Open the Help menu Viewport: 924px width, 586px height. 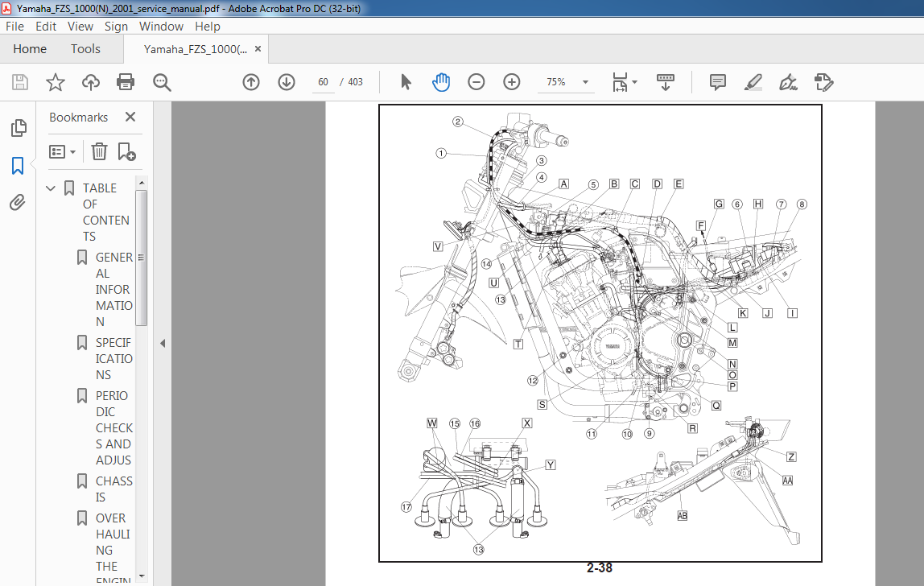[208, 27]
